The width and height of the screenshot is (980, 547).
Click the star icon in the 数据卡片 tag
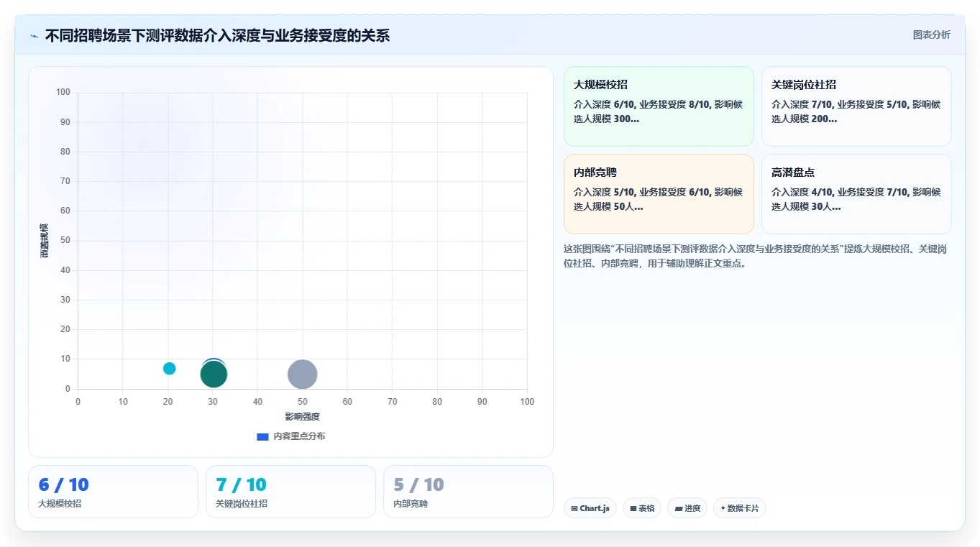pos(723,507)
